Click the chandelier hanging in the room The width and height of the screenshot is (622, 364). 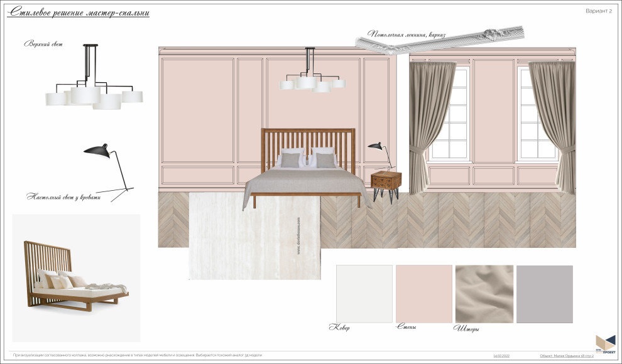(x=312, y=77)
